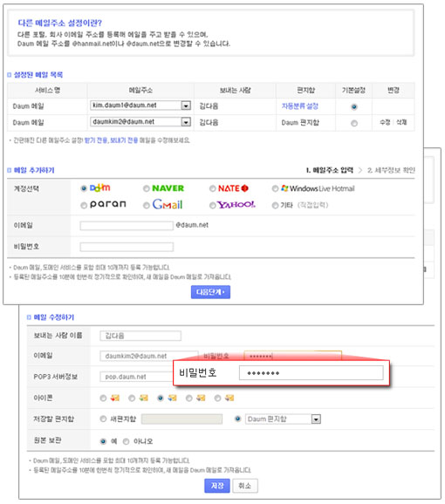Select the Paran logo account option

[107, 204]
